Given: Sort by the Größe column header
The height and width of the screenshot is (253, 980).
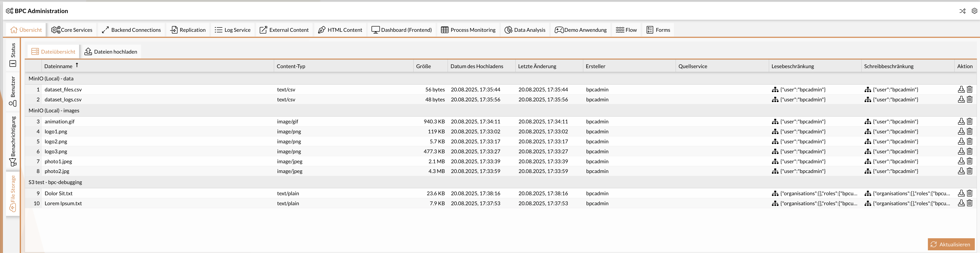Looking at the screenshot, I should 423,66.
